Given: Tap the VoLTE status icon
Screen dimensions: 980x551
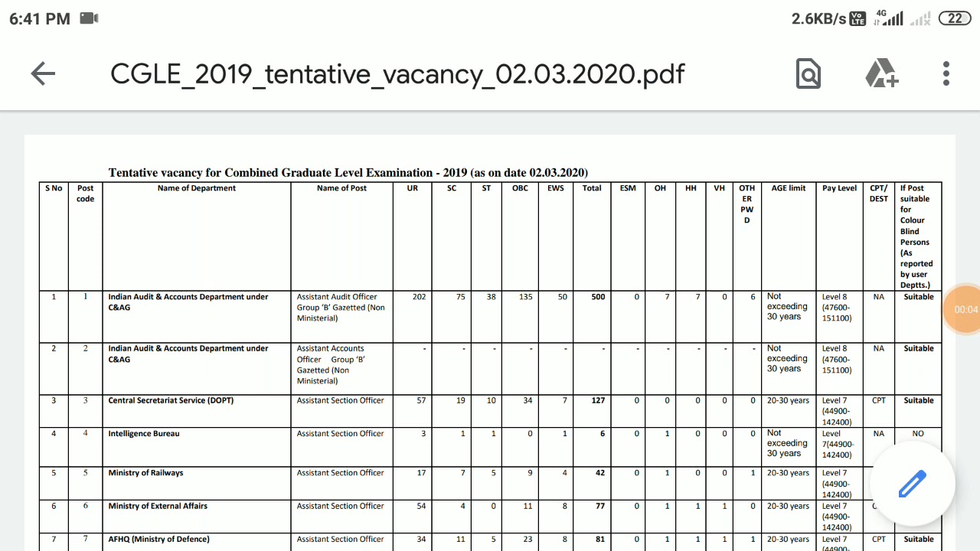Looking at the screenshot, I should coord(857,18).
